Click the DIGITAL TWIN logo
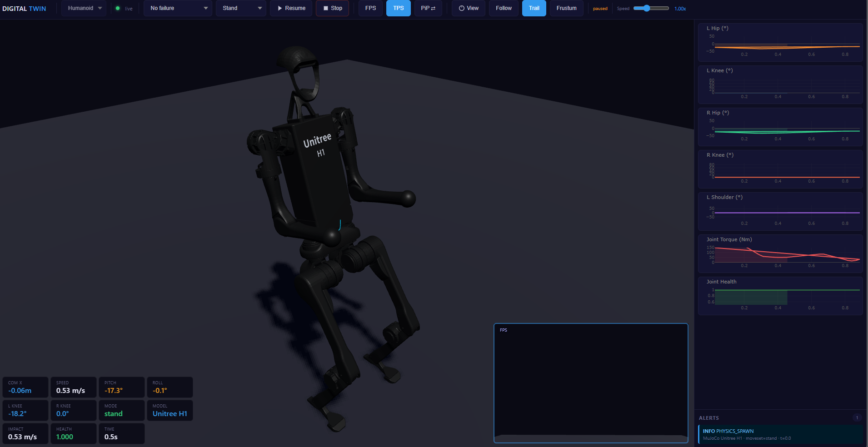This screenshot has width=868, height=447. [x=24, y=9]
